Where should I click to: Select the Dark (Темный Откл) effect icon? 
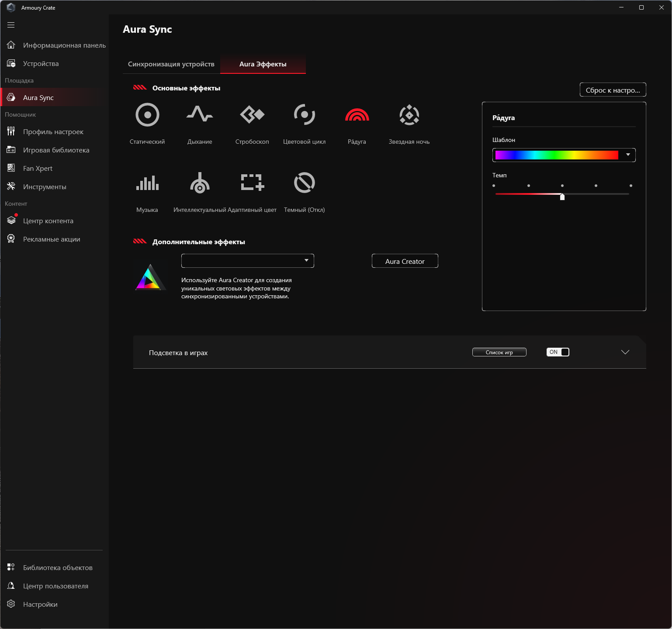pos(305,183)
